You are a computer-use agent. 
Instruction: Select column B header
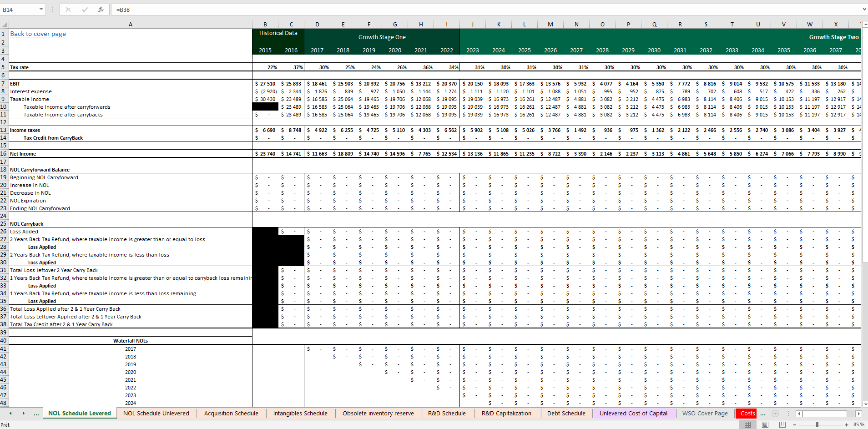pyautogui.click(x=265, y=25)
